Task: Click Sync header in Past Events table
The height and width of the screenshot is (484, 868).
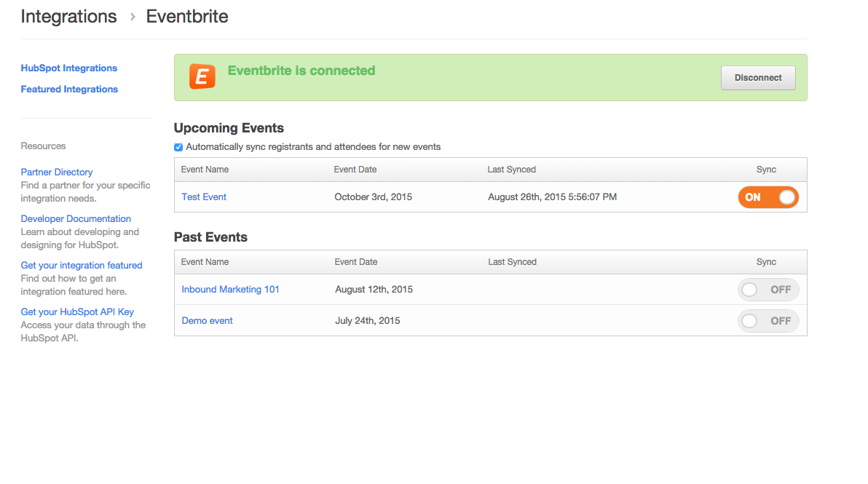Action: [x=766, y=261]
